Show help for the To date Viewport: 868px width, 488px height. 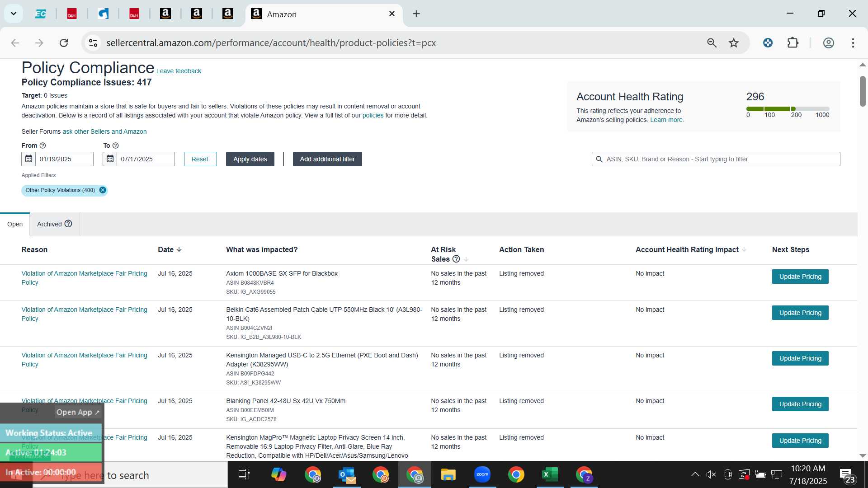(116, 145)
